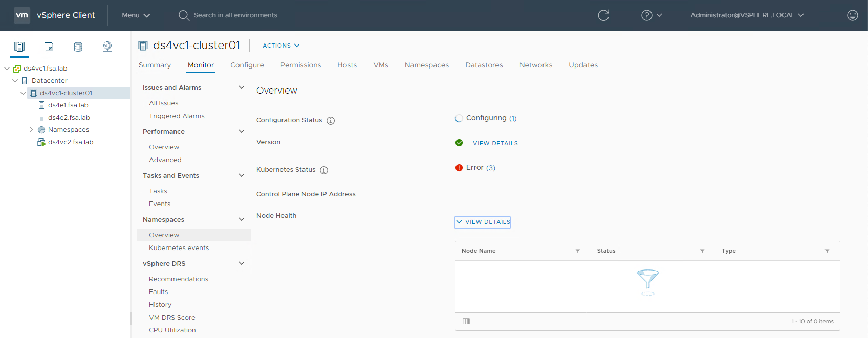
Task: Click the cluster icon next to the ds4vc1-cluster01 title
Action: tap(143, 46)
